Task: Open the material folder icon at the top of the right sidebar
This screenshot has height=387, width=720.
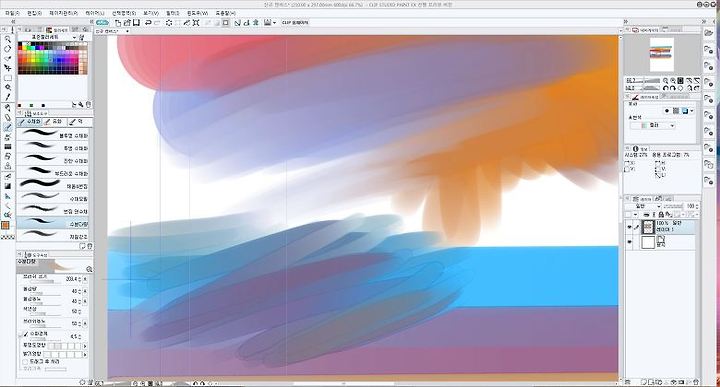Action: tap(709, 33)
